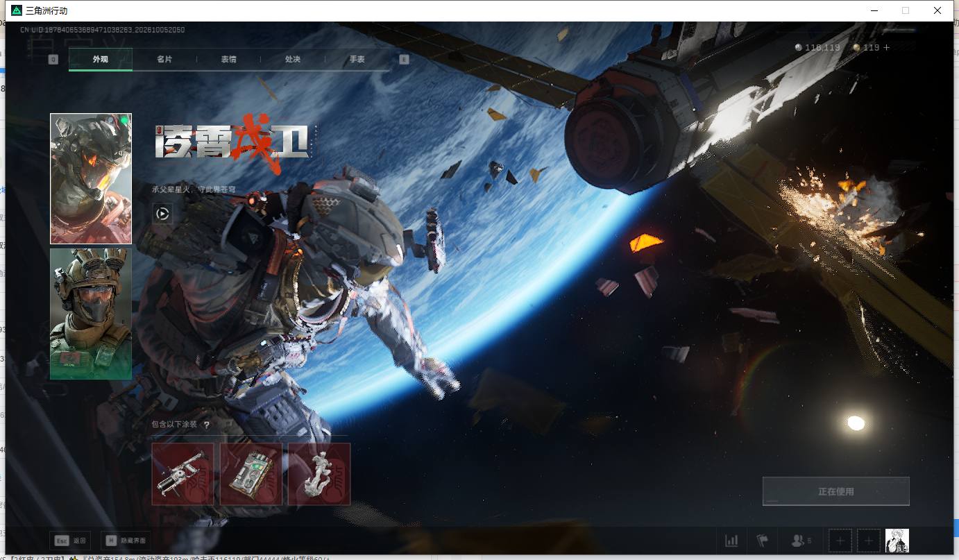View the included statue charm item
The width and height of the screenshot is (959, 560).
click(319, 474)
